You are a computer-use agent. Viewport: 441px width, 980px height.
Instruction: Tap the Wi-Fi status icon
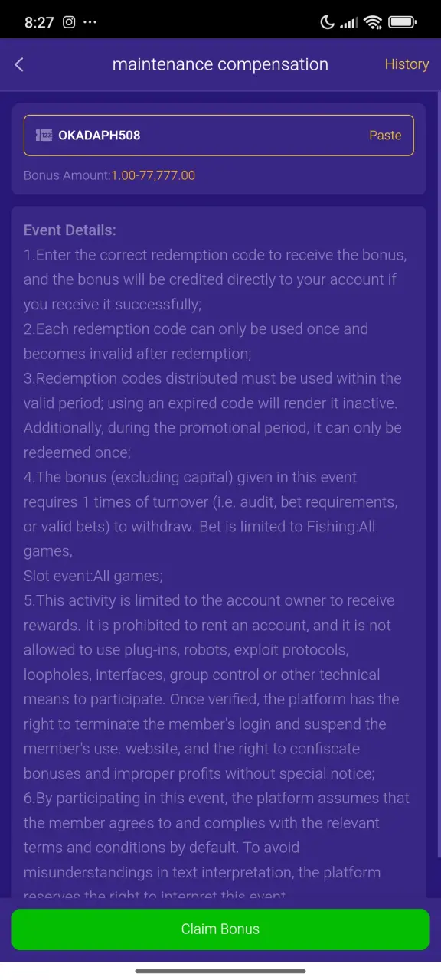[x=373, y=22]
